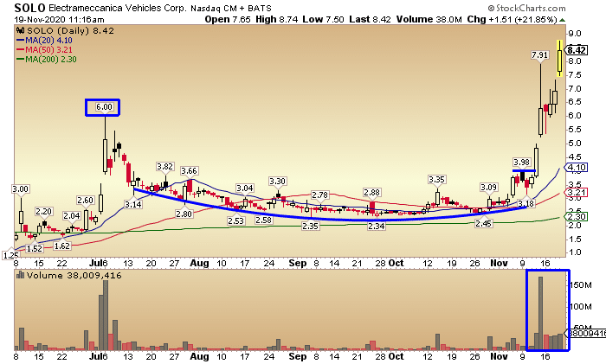The height and width of the screenshot is (364, 606).
Task: Click the MA(20) 4.10 legend entry
Action: (44, 40)
